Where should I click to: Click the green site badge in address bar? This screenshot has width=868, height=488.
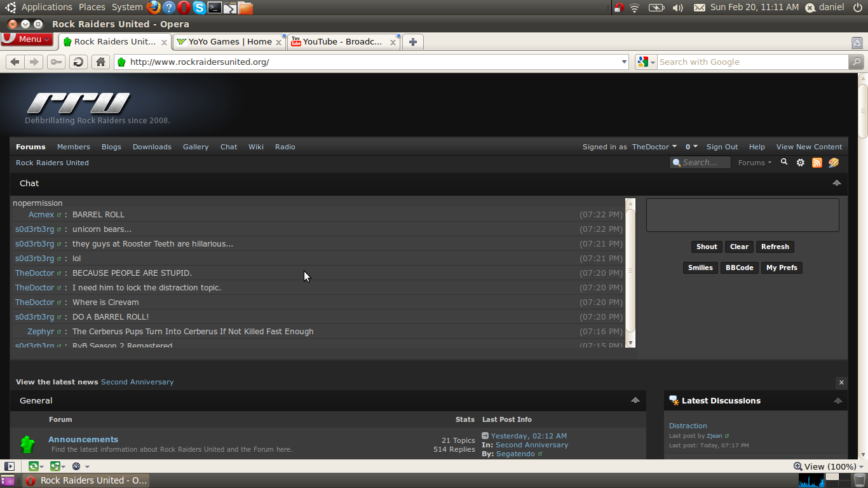(x=122, y=62)
